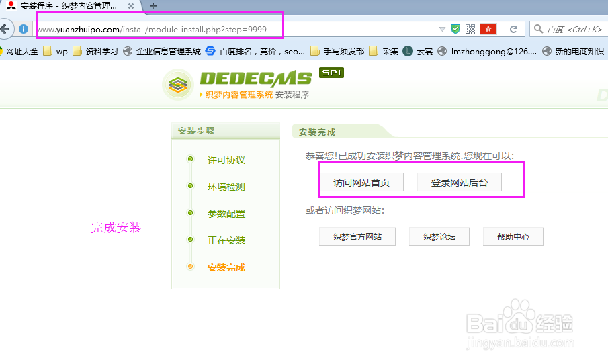Open the 网址大全 bookmark
The image size is (608, 364).
19,52
